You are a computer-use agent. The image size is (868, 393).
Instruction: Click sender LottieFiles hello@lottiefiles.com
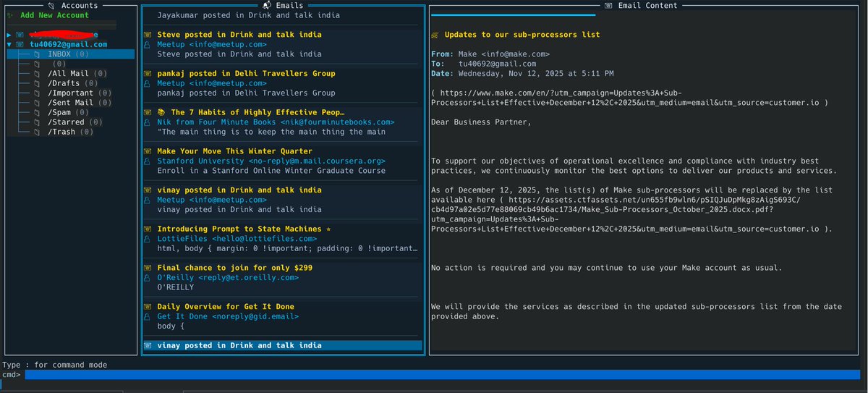click(237, 238)
